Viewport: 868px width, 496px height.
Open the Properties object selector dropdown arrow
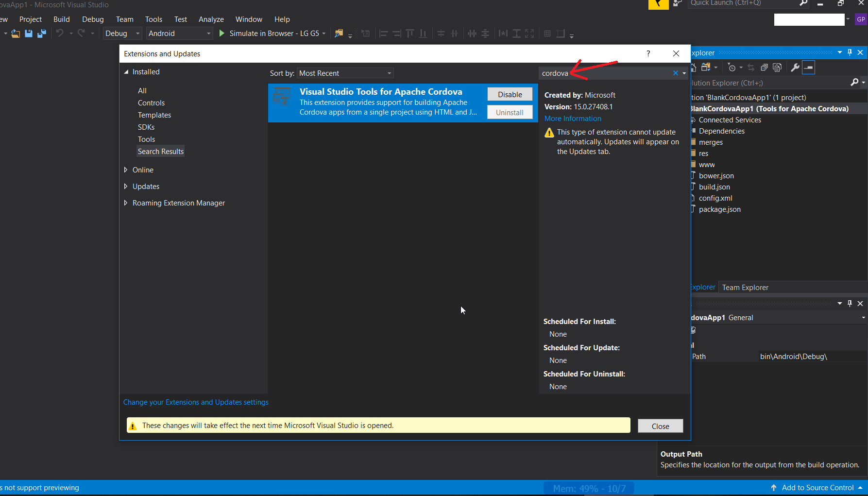click(x=863, y=318)
